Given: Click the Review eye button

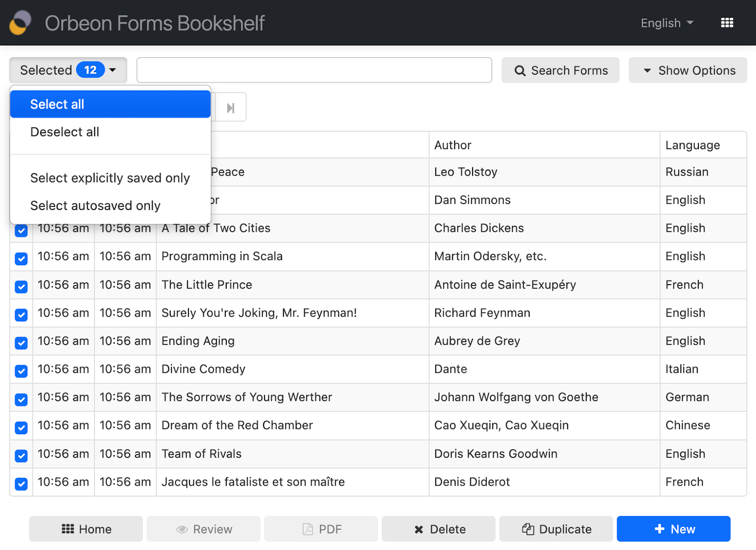Looking at the screenshot, I should 204,529.
